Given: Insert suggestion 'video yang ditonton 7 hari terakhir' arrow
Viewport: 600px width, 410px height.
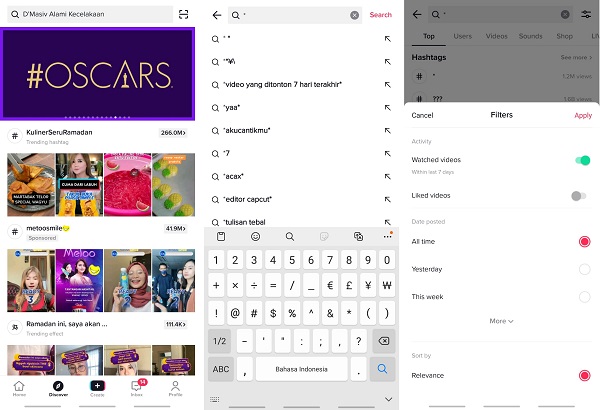Looking at the screenshot, I should point(388,85).
